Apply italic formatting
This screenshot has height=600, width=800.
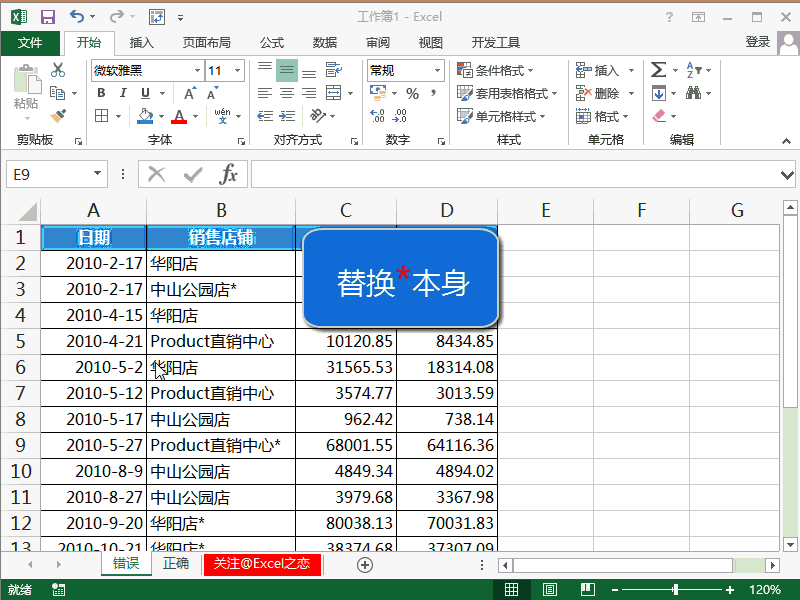123,92
